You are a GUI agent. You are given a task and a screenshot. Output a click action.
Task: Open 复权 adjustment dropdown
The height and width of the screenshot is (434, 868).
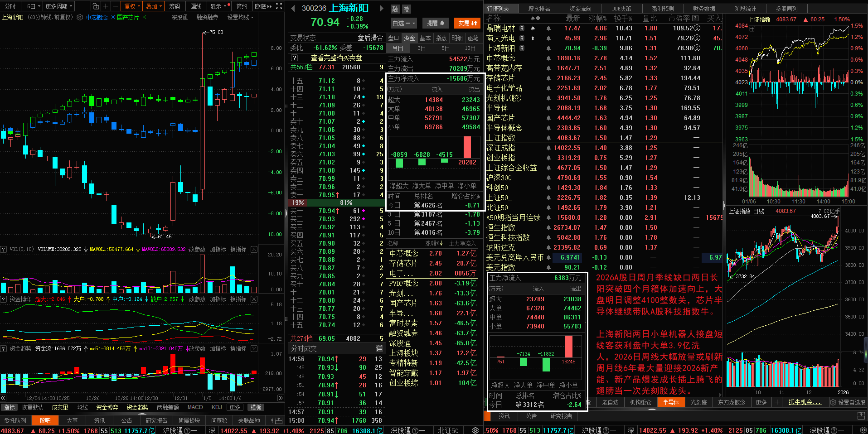click(x=132, y=6)
